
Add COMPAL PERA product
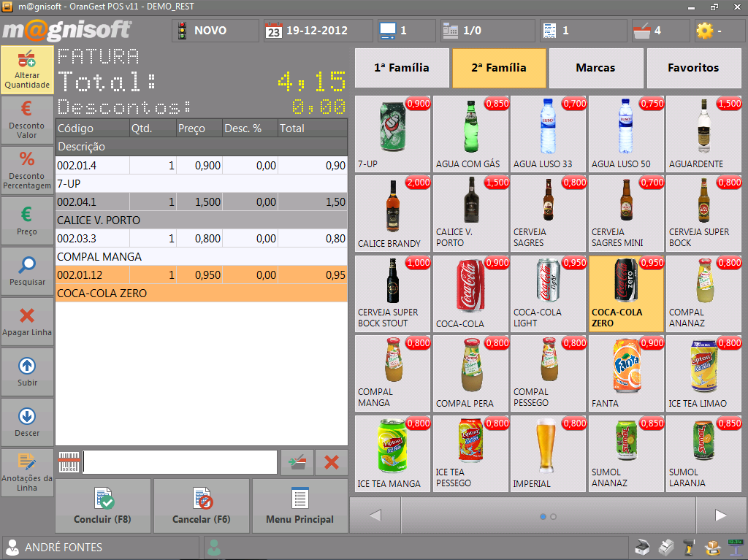tap(470, 374)
